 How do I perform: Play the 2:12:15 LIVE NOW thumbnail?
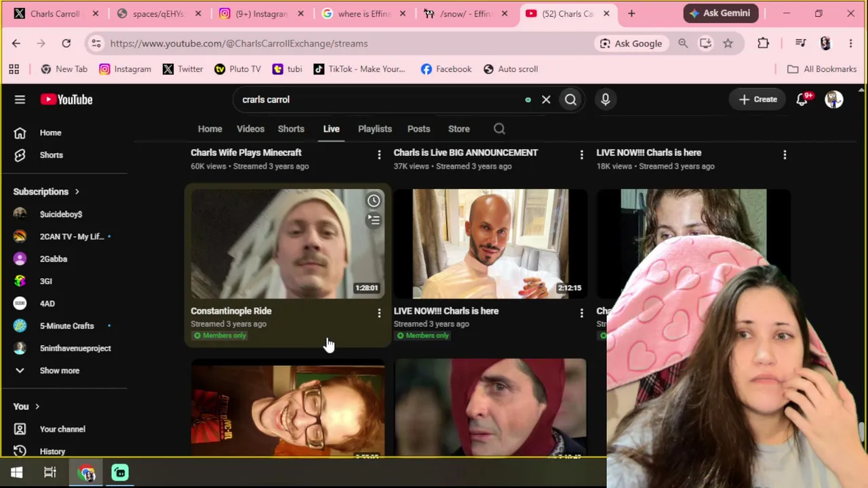490,244
